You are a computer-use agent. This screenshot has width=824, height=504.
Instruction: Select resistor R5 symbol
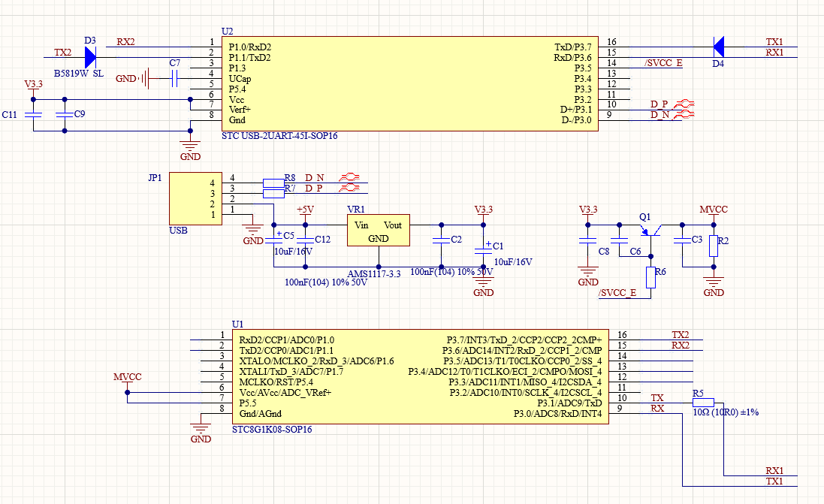703,403
